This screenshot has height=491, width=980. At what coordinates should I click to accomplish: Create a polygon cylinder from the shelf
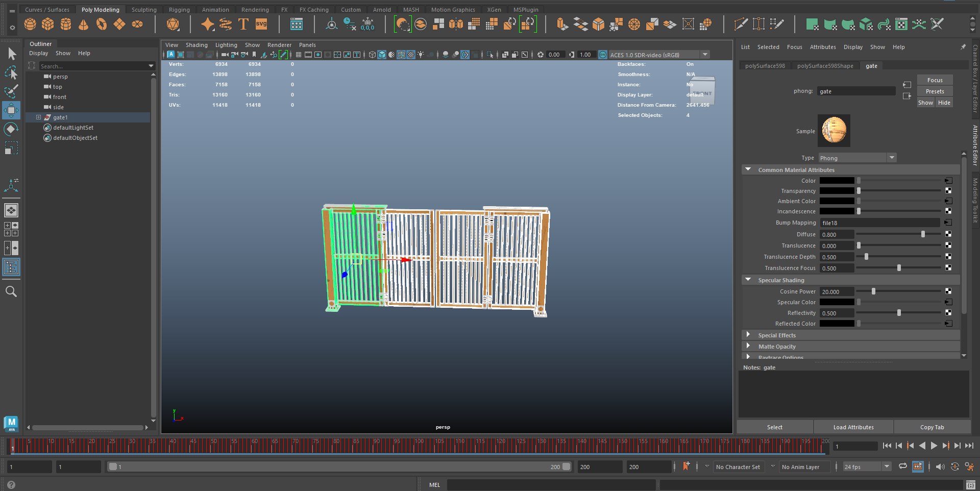tap(66, 24)
